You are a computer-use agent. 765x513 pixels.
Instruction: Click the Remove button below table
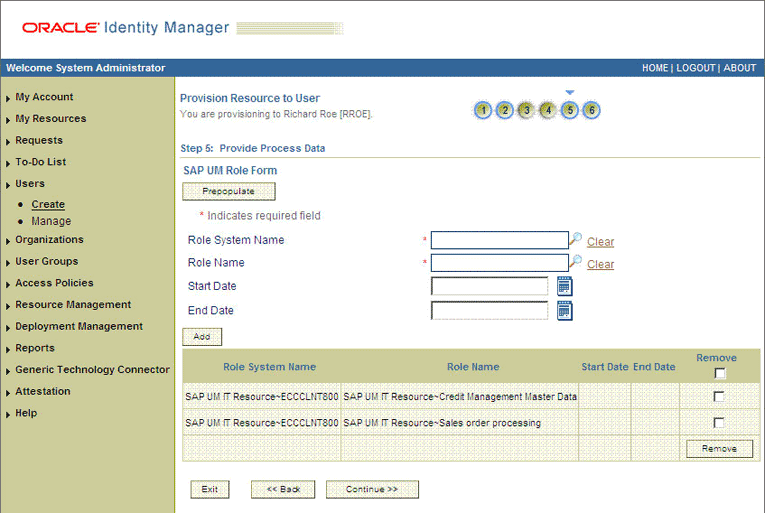coord(720,449)
